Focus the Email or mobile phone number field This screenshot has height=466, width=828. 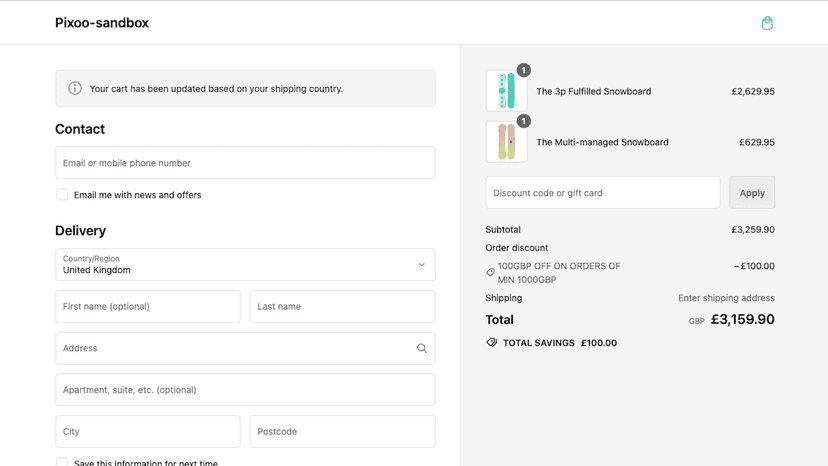pyautogui.click(x=245, y=163)
